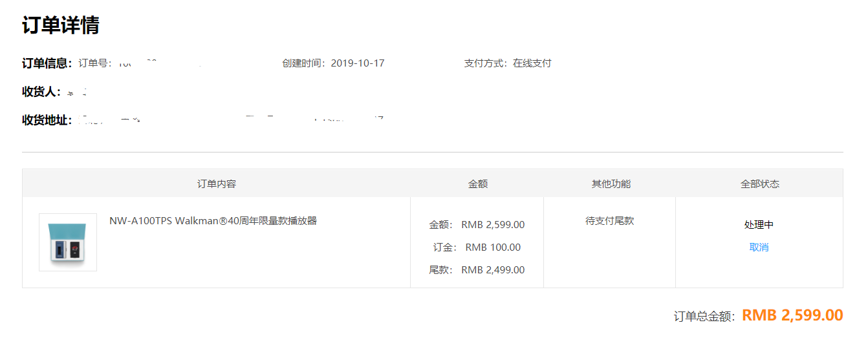Select the 其他功能 column header
The width and height of the screenshot is (868, 347).
click(x=611, y=184)
